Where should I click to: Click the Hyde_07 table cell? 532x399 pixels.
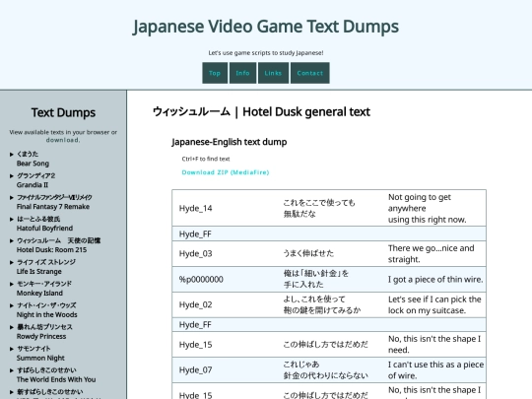(225, 370)
